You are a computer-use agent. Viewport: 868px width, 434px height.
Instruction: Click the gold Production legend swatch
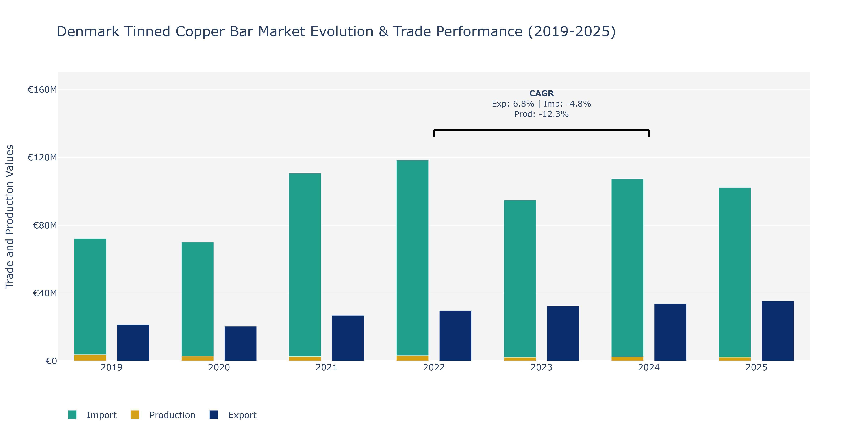tap(135, 415)
